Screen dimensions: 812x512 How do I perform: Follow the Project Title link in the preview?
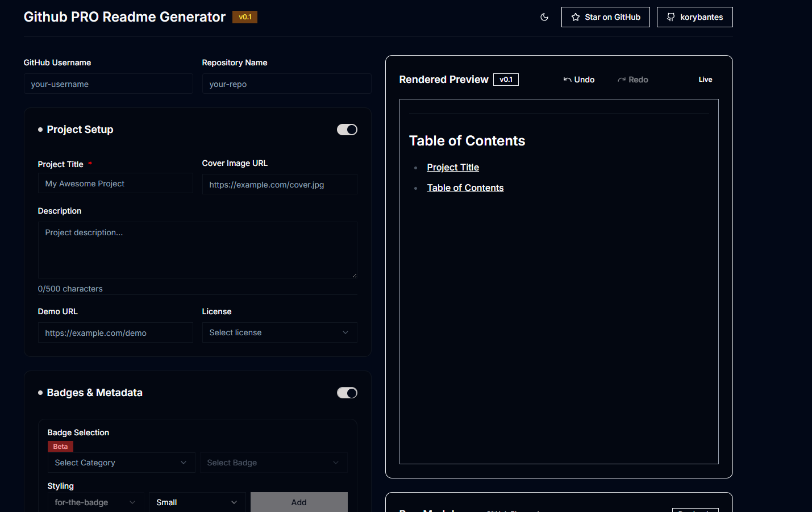(x=453, y=167)
